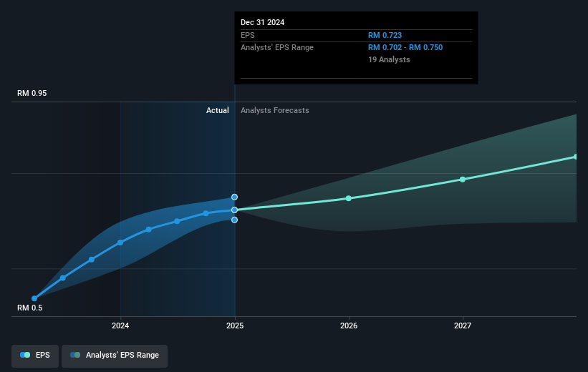Screen dimensions: 588x372
Task: Select the EPS data point at 2024
Action: pyautogui.click(x=120, y=243)
